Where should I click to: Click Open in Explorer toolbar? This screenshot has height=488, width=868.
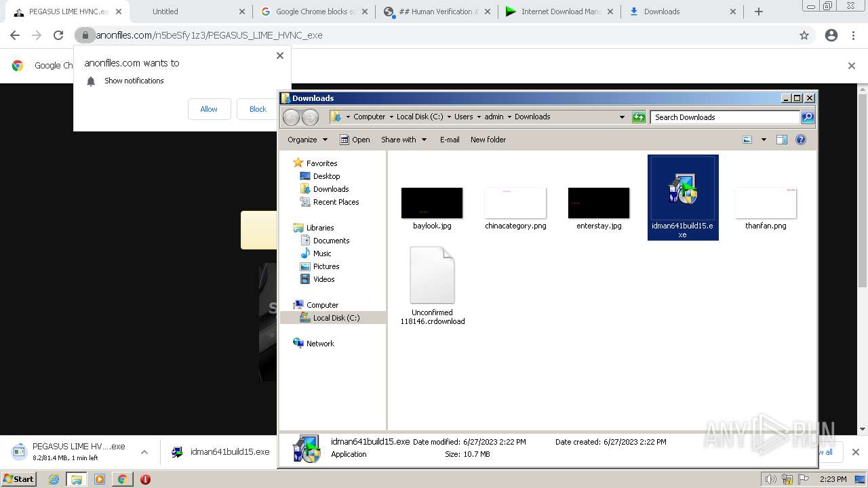(x=355, y=140)
